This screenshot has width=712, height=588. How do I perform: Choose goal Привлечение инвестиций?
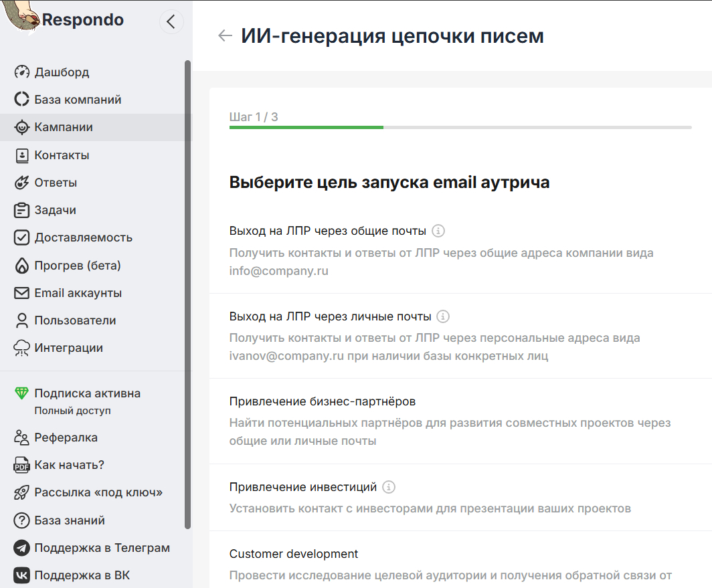click(x=460, y=497)
